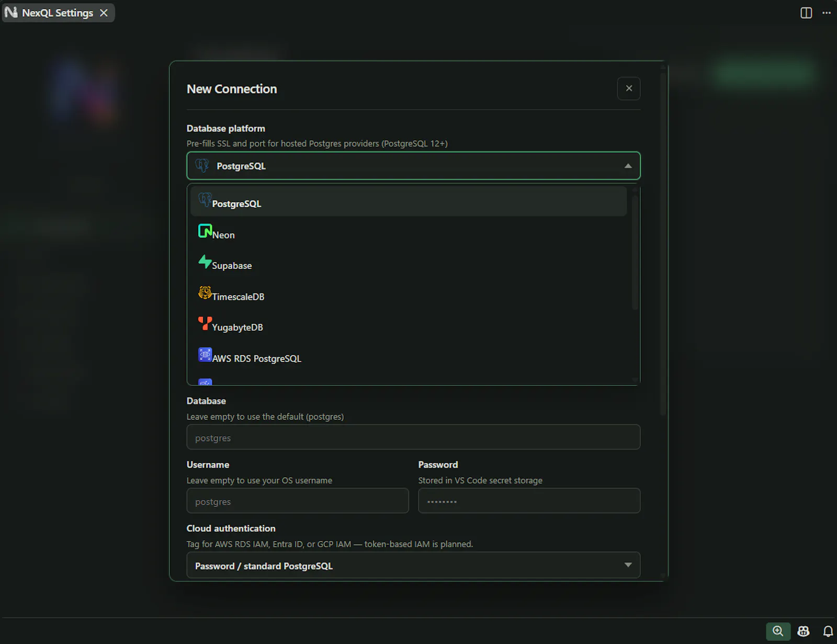Select AWS RDS PostgreSQL option

(409, 356)
